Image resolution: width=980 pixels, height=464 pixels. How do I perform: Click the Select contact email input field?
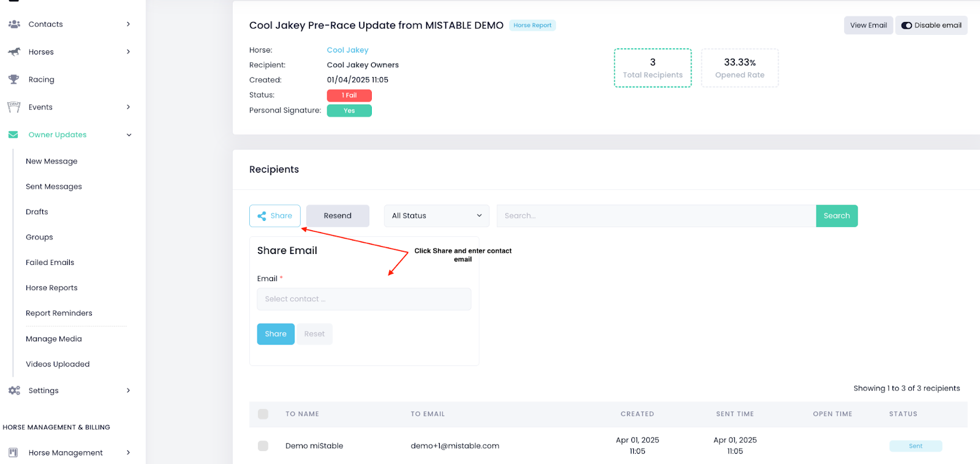[x=363, y=299]
